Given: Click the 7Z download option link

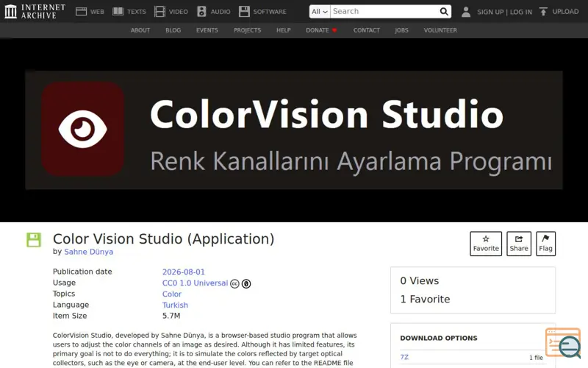Looking at the screenshot, I should (x=404, y=357).
